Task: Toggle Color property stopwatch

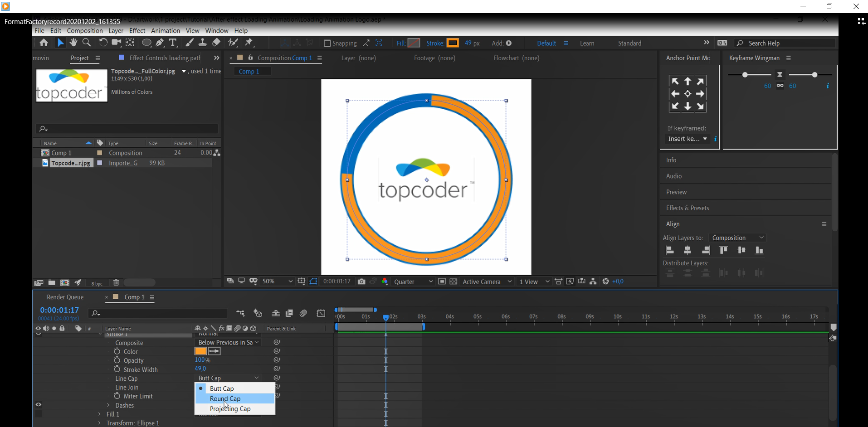Action: point(117,351)
